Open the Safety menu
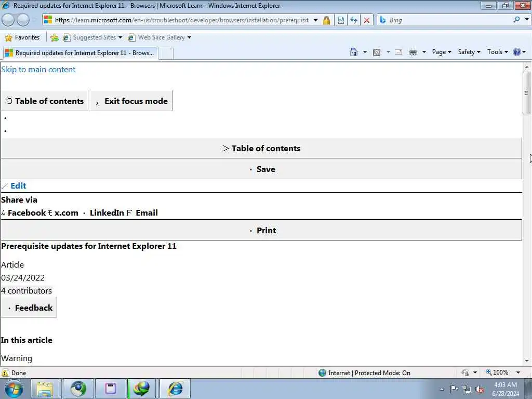 469,52
